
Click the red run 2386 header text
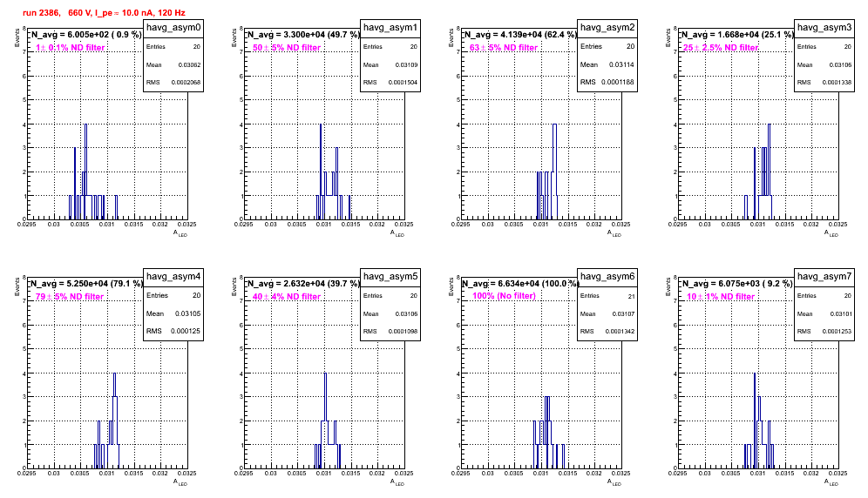pos(104,13)
